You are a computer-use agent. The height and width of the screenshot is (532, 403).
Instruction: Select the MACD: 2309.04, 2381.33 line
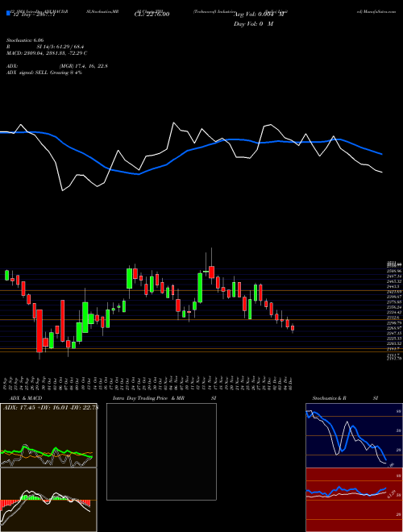pyautogui.click(x=47, y=53)
